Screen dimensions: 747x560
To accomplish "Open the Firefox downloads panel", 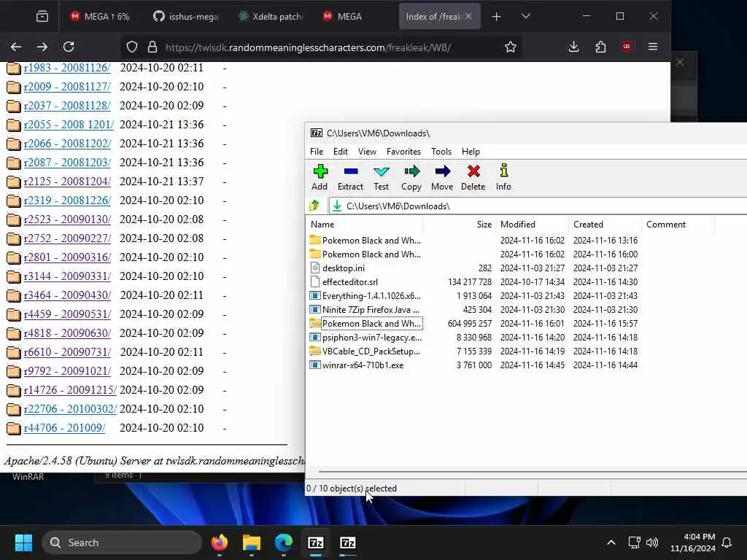I will (x=573, y=47).
